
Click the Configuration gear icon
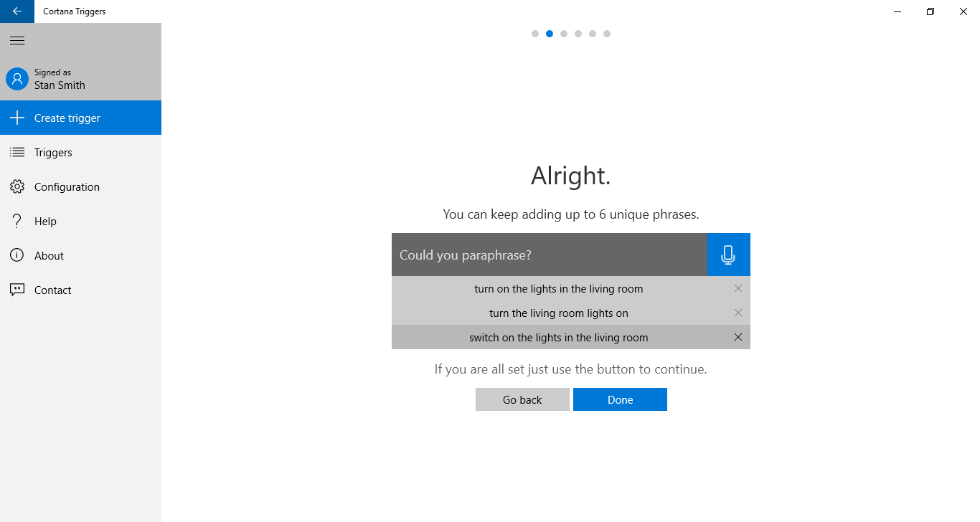[x=17, y=187]
